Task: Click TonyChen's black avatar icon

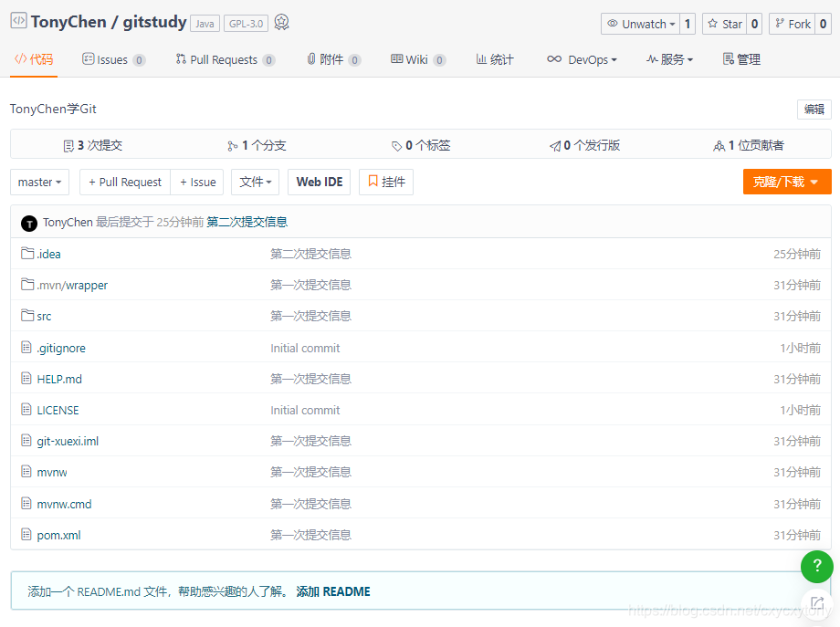Action: pyautogui.click(x=29, y=223)
